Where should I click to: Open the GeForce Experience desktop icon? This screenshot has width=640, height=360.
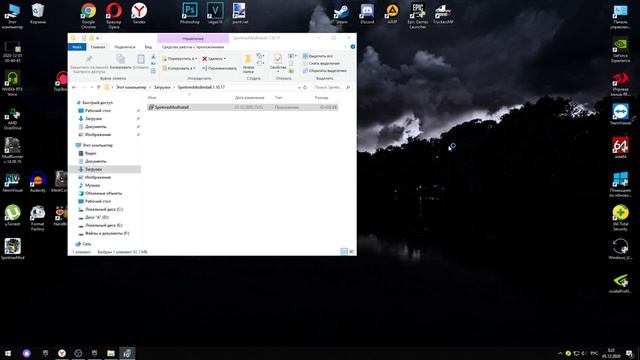[620, 50]
